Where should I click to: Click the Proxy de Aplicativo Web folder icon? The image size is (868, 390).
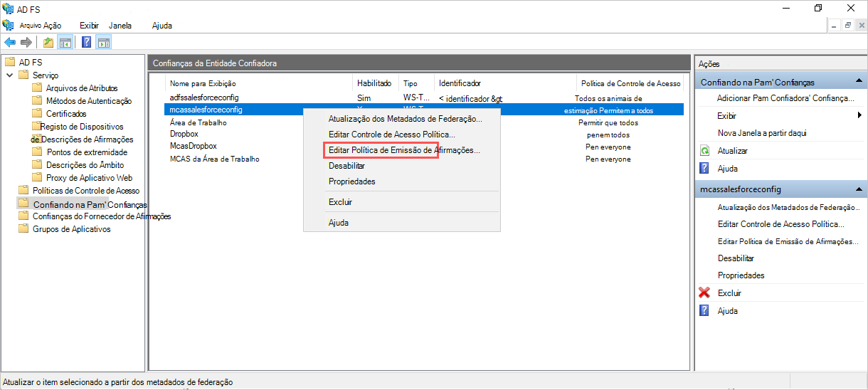(37, 177)
